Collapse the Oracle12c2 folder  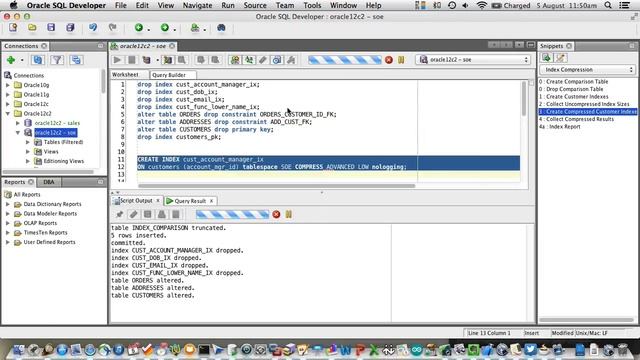pos(8,113)
